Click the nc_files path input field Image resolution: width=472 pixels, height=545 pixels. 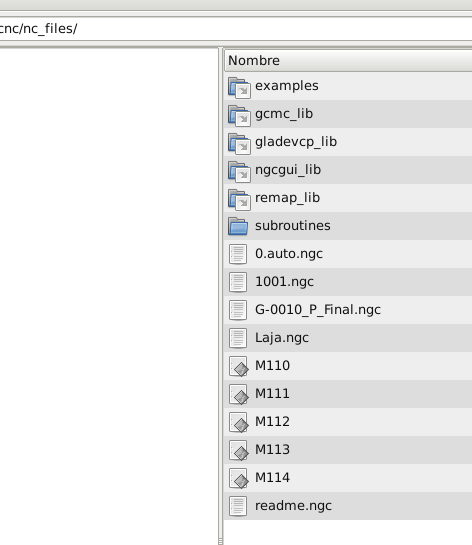coord(236,29)
